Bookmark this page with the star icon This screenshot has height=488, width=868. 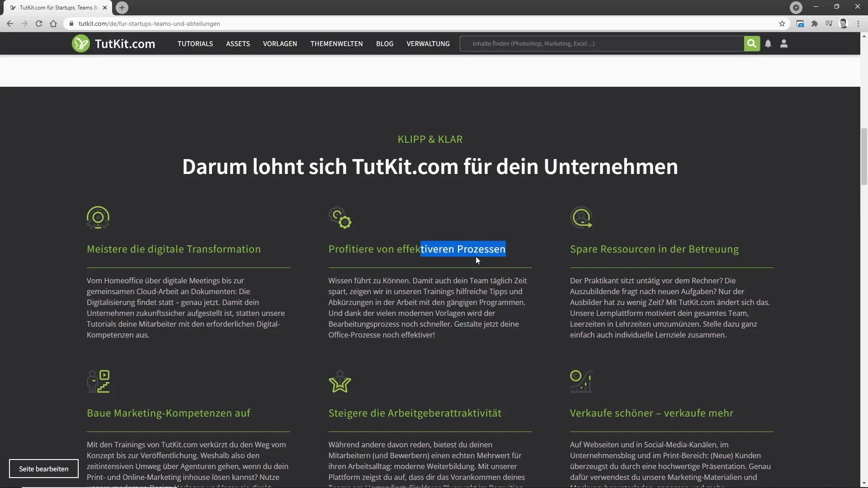tap(782, 23)
